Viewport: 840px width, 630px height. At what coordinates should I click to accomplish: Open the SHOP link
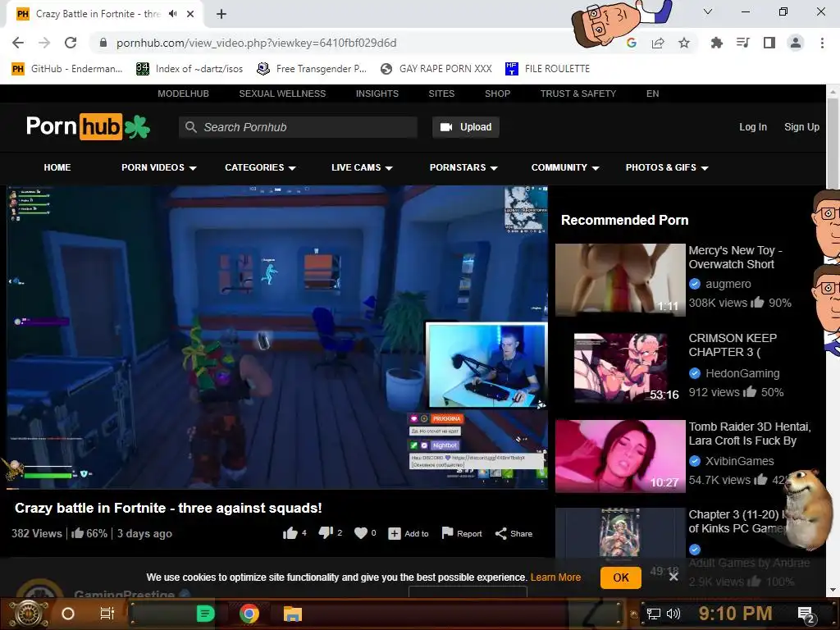[498, 94]
